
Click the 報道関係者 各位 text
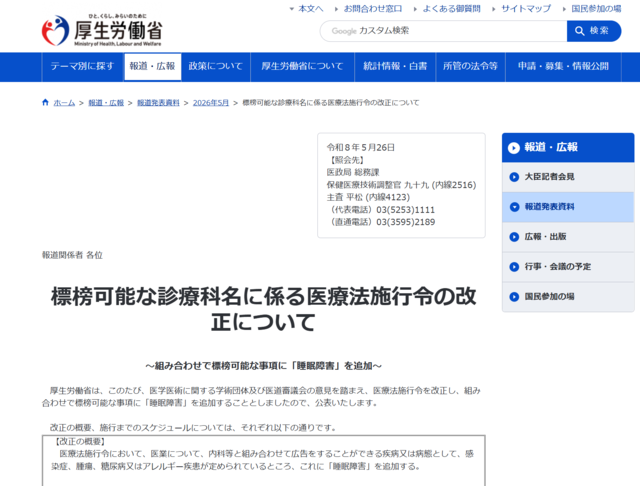click(72, 255)
